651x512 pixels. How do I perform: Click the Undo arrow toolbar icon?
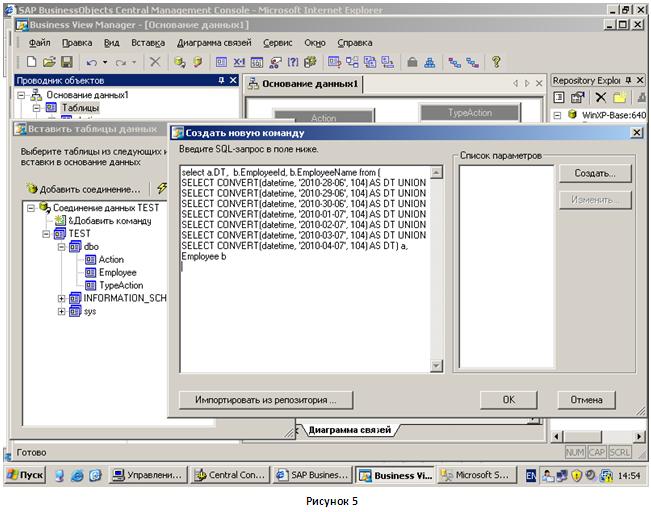[91, 63]
